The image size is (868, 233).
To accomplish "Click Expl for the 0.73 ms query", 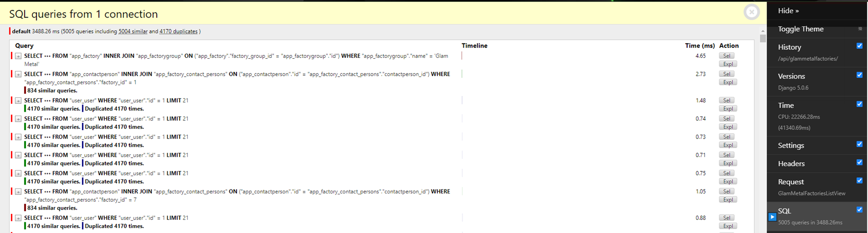I will (728, 145).
